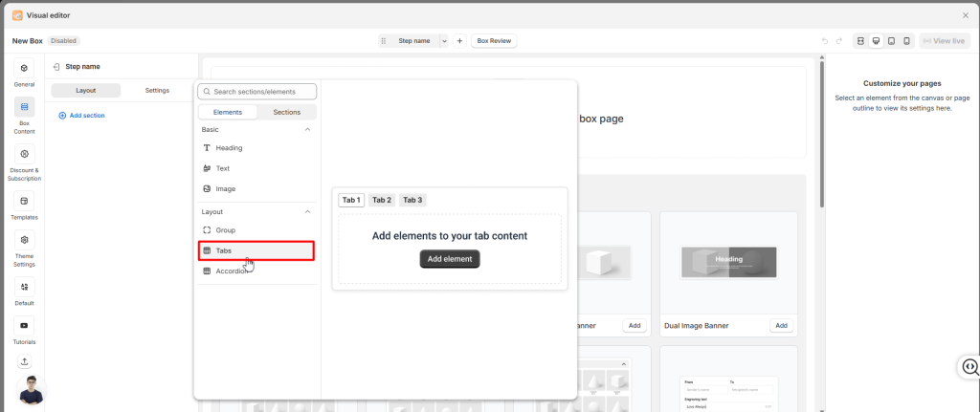Click the Search sections/elements field

tap(256, 92)
